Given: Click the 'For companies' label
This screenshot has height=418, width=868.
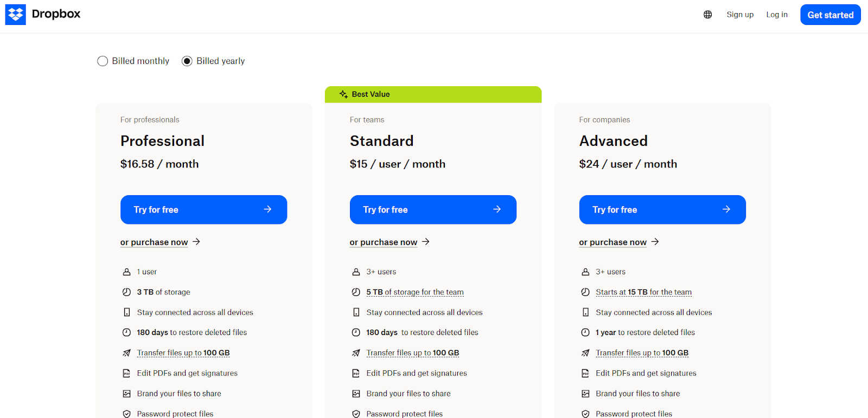Looking at the screenshot, I should 604,120.
